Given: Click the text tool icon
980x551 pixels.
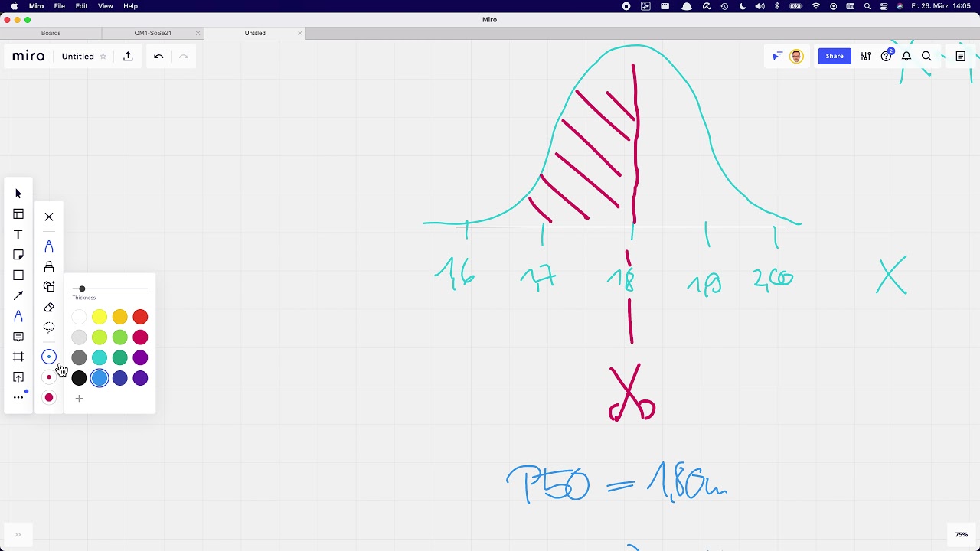Looking at the screenshot, I should [18, 234].
